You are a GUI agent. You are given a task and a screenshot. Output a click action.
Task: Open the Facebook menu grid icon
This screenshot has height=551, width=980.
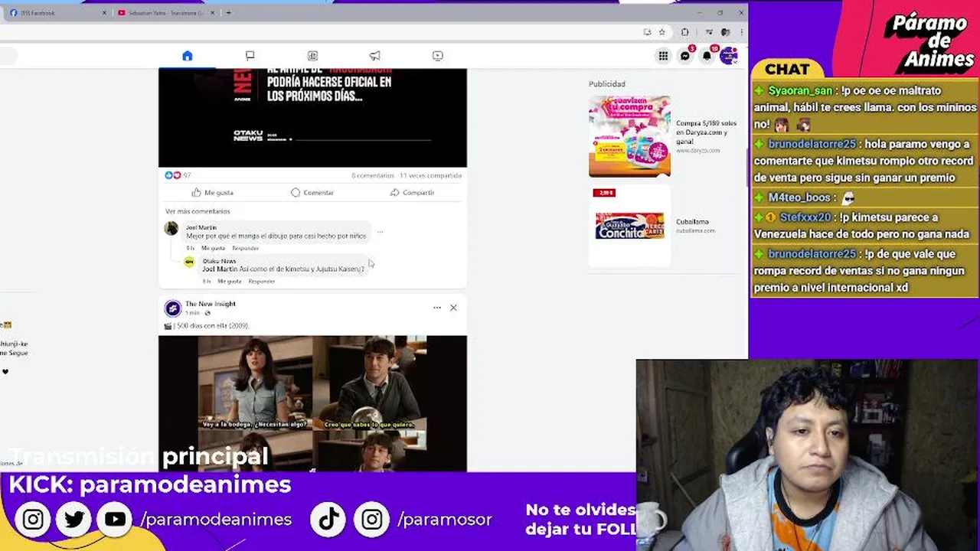point(663,56)
